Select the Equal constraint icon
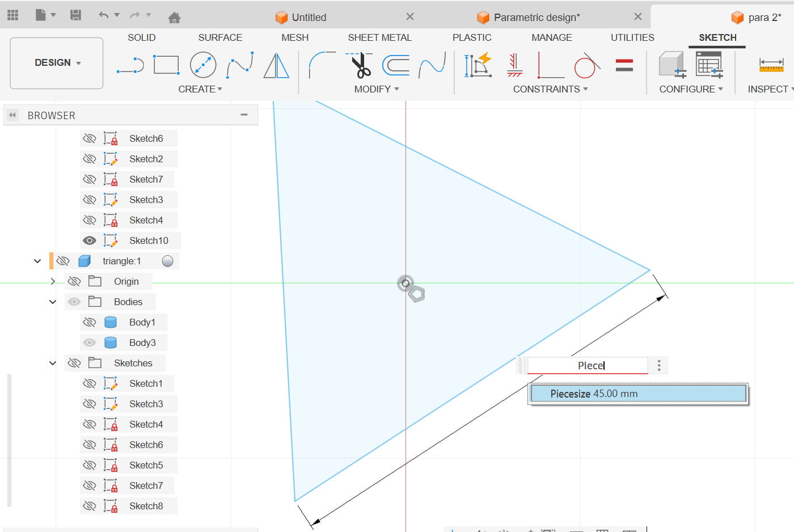Image resolution: width=794 pixels, height=532 pixels. (x=624, y=65)
